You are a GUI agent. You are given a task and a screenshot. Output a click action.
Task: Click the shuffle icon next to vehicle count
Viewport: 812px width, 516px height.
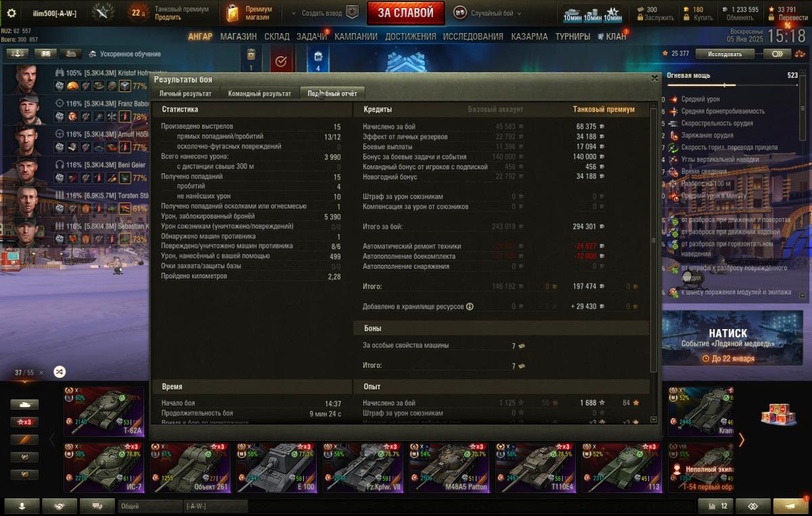point(60,372)
